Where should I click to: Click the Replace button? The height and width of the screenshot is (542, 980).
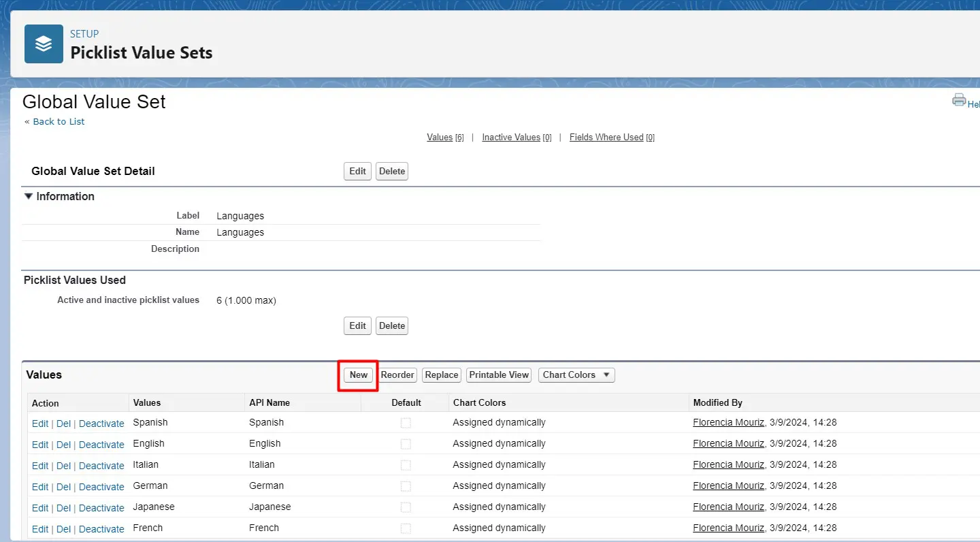442,375
